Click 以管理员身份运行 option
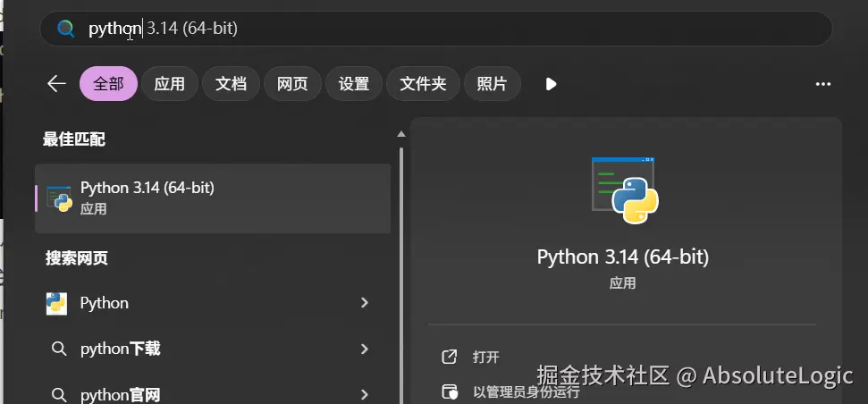Viewport: 868px width, 404px height. tap(527, 391)
